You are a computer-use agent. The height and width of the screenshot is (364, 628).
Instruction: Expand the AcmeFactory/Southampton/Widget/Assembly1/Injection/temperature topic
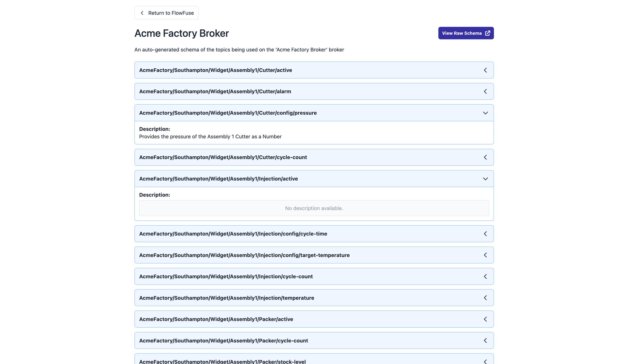point(485,298)
